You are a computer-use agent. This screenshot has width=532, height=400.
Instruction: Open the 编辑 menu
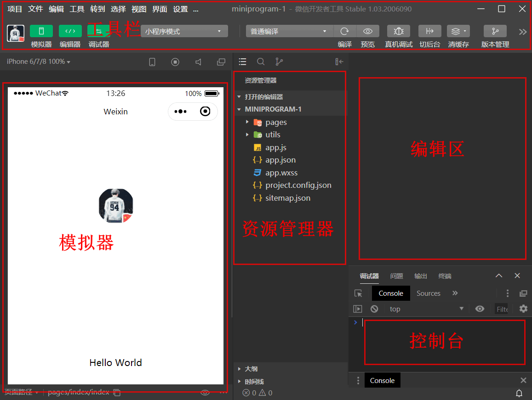tap(56, 9)
